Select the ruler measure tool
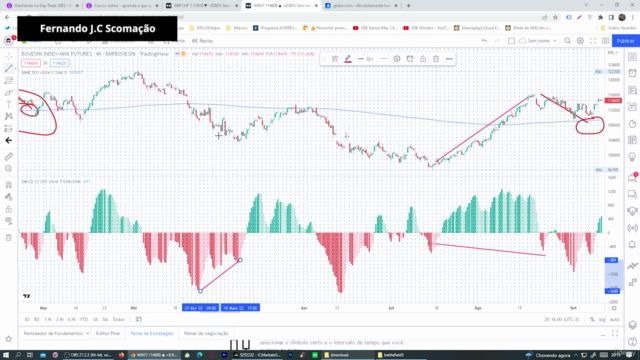The image size is (640, 360). point(9,157)
